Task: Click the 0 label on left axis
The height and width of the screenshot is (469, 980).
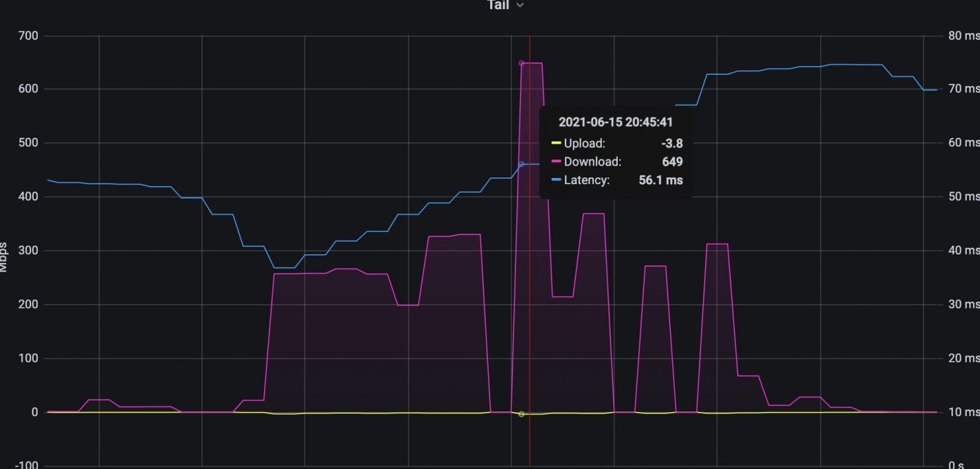Action: click(34, 413)
